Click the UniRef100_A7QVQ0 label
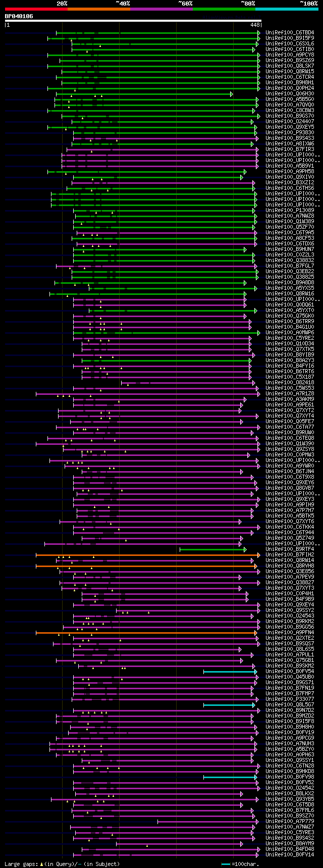 point(290,105)
